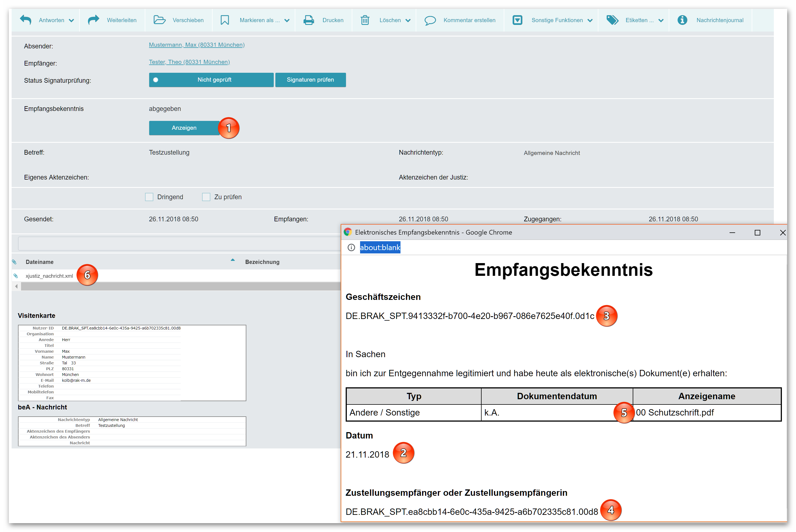The image size is (796, 532).
Task: Enable the Dringend checkbox
Action: click(149, 197)
